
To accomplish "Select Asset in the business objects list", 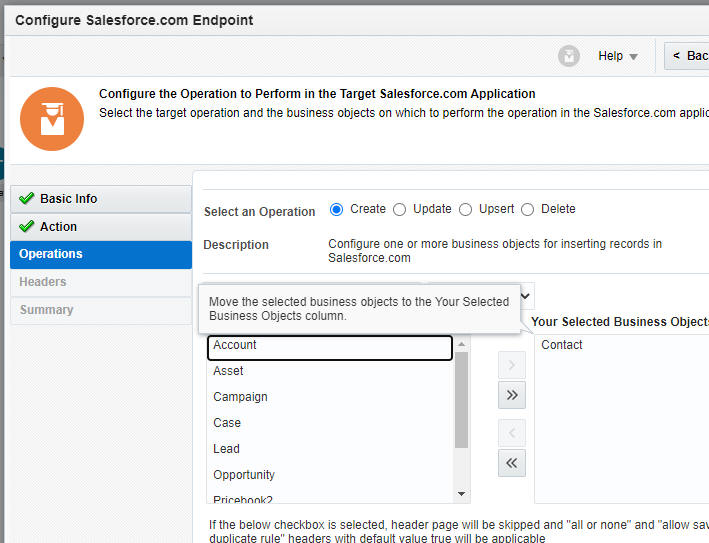I will pos(330,371).
